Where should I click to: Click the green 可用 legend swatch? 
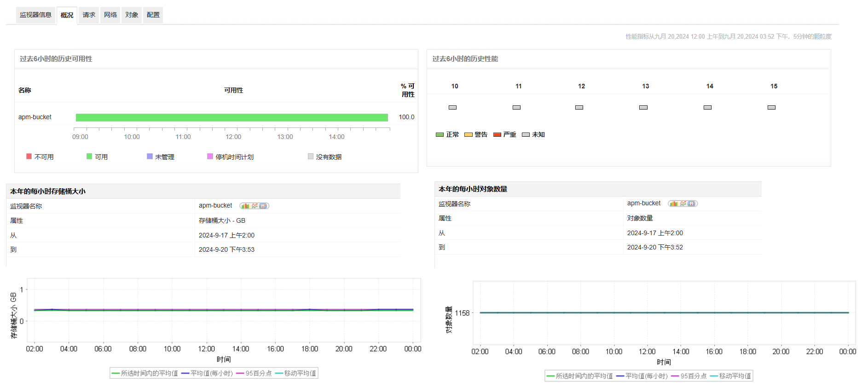click(x=89, y=156)
